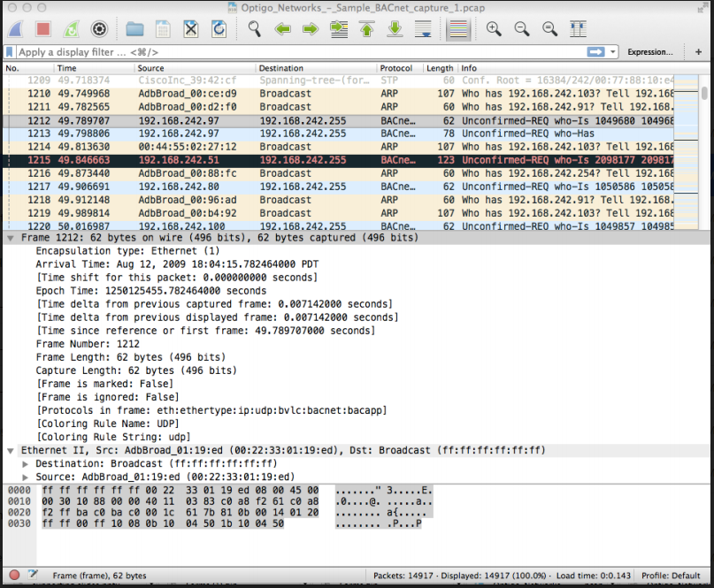
Task: Apply the display filter with the arrow button
Action: [594, 51]
